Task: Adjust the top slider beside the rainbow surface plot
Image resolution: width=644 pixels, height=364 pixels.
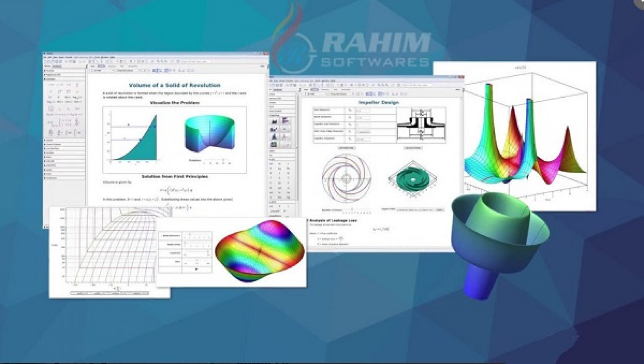Action: pos(196,236)
